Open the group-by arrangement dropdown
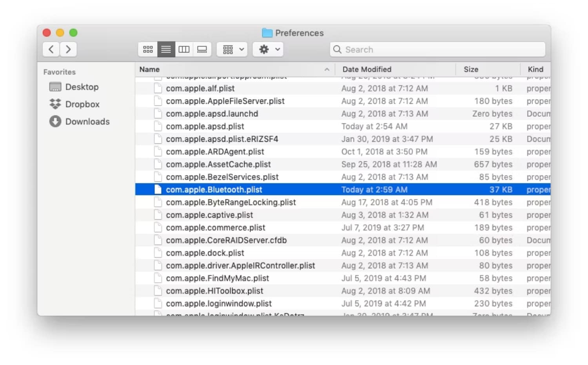The width and height of the screenshot is (588, 365). [x=232, y=49]
